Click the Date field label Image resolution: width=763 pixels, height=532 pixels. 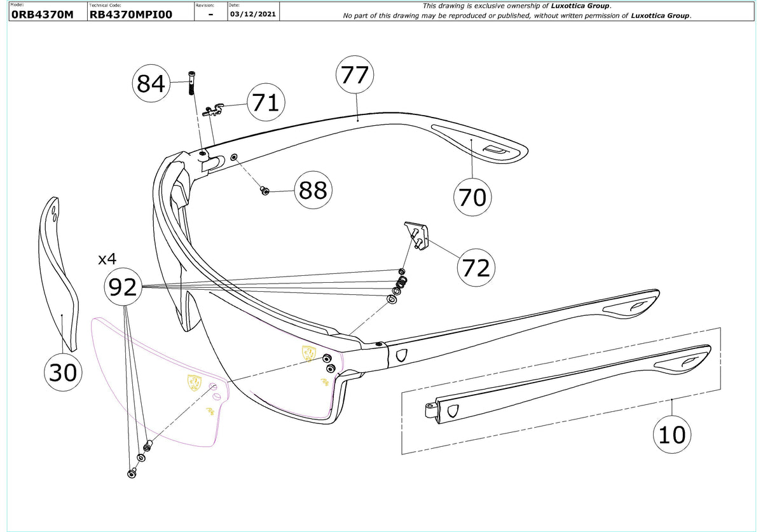235,4
